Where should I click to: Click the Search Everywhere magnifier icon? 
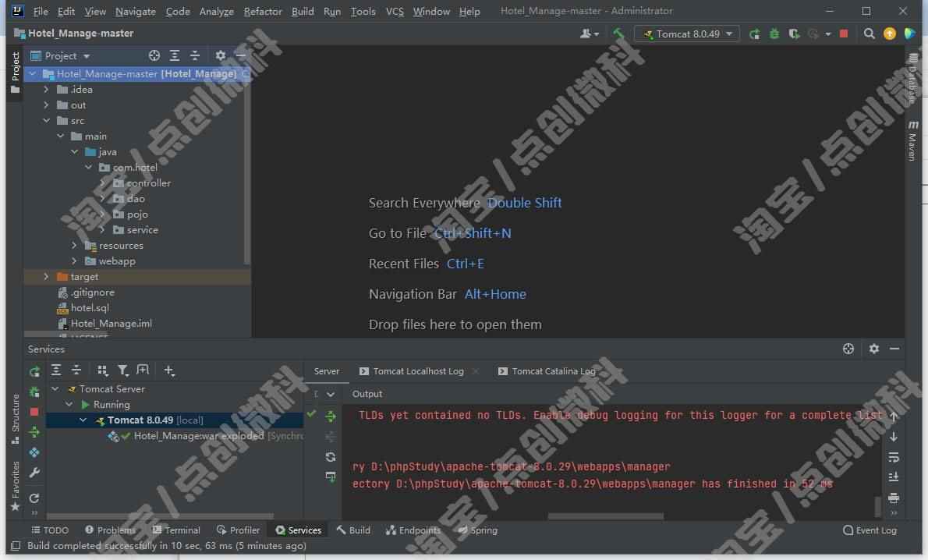point(869,34)
